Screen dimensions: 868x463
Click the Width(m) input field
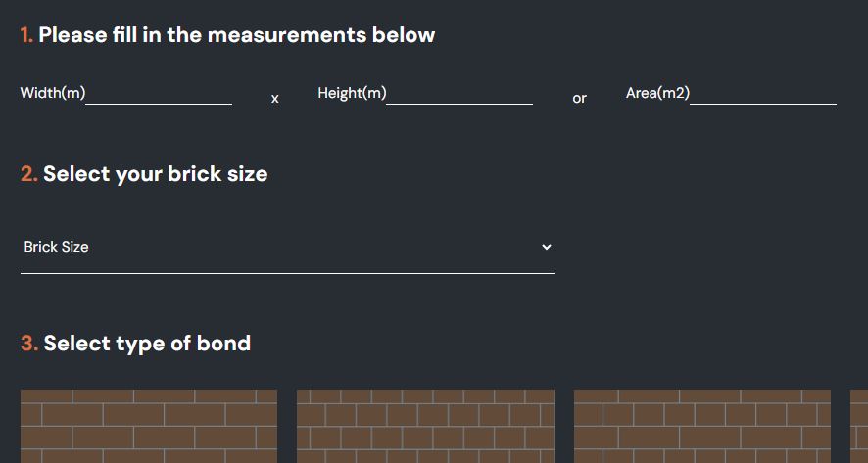pyautogui.click(x=159, y=94)
